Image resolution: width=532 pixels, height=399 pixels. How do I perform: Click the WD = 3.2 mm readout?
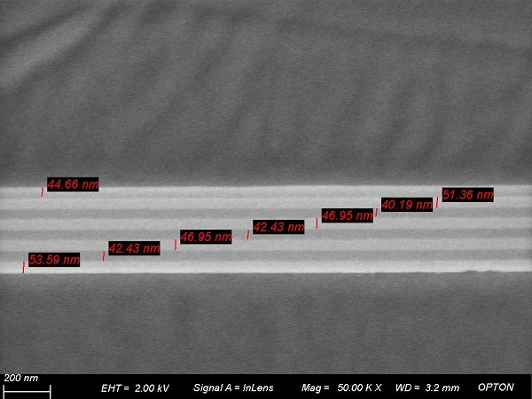429,388
